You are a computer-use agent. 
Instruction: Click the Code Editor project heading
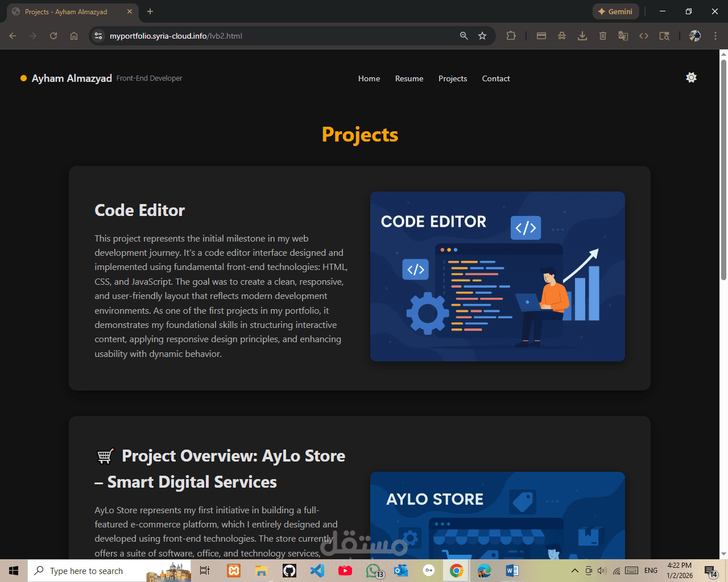click(140, 210)
